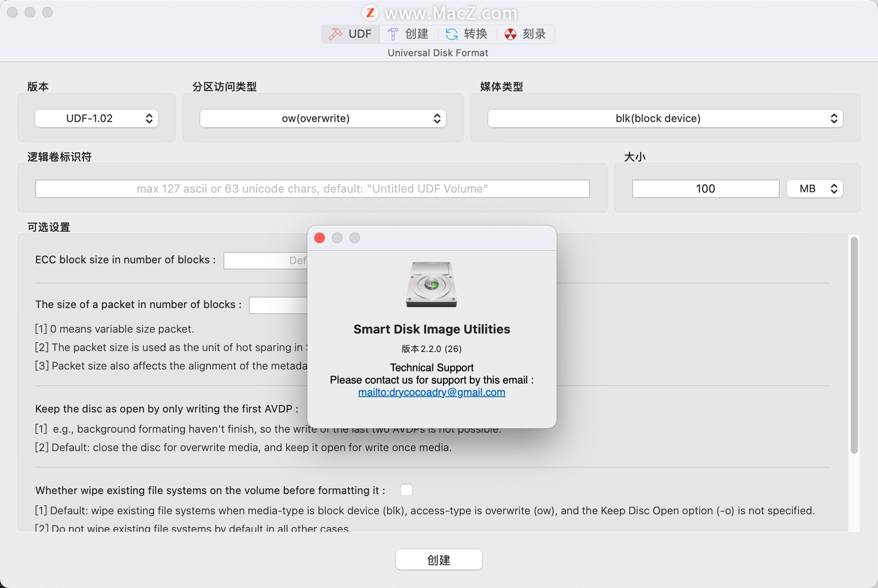Switch to the UDF tab
This screenshot has height=588, width=878.
coord(350,34)
